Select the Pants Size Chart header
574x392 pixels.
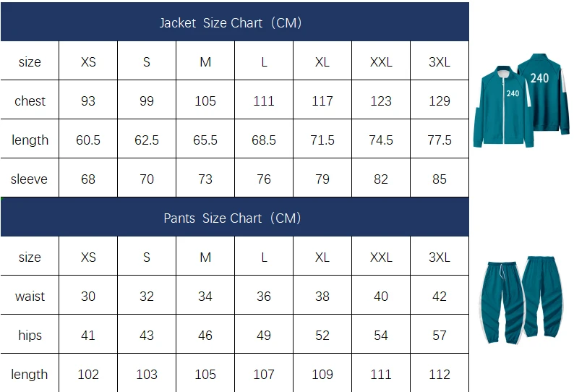click(x=232, y=218)
